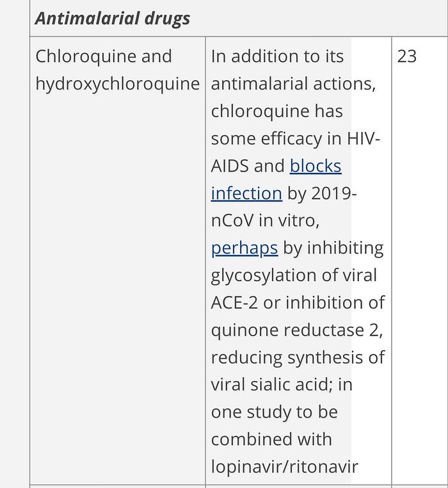Click the "lopinavir/ritonavir" text

[284, 467]
